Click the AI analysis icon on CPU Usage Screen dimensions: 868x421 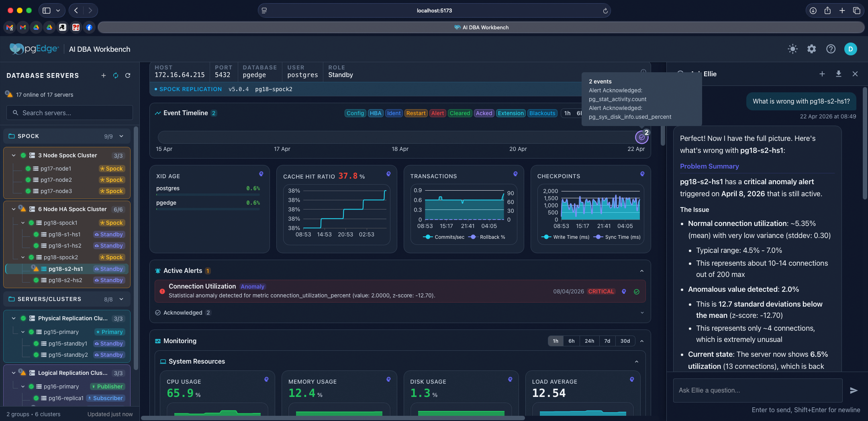[x=266, y=379]
